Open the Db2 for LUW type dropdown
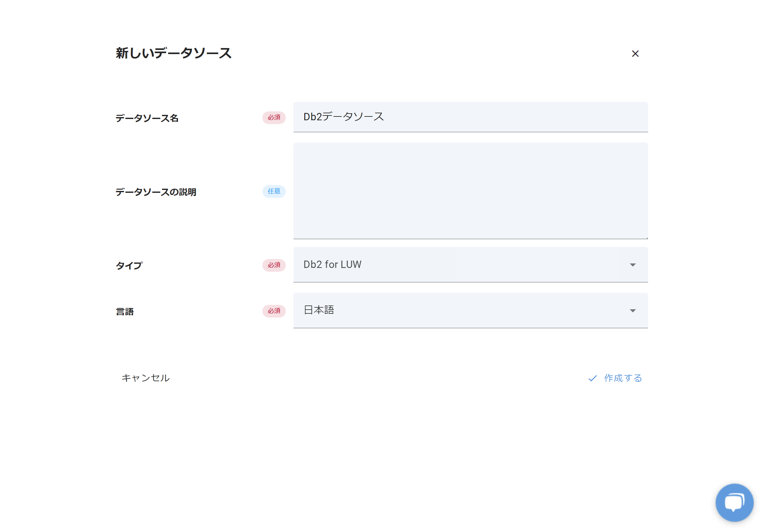This screenshot has height=532, width=764. 459,264
